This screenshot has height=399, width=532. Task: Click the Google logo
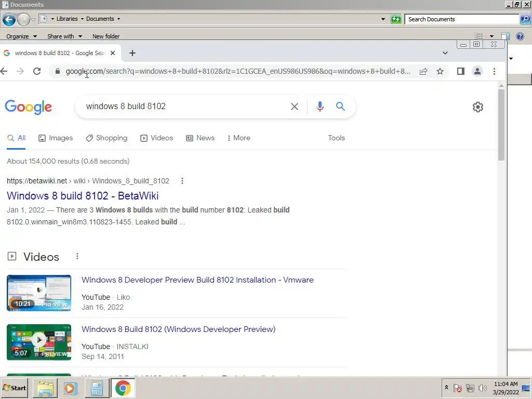point(29,107)
